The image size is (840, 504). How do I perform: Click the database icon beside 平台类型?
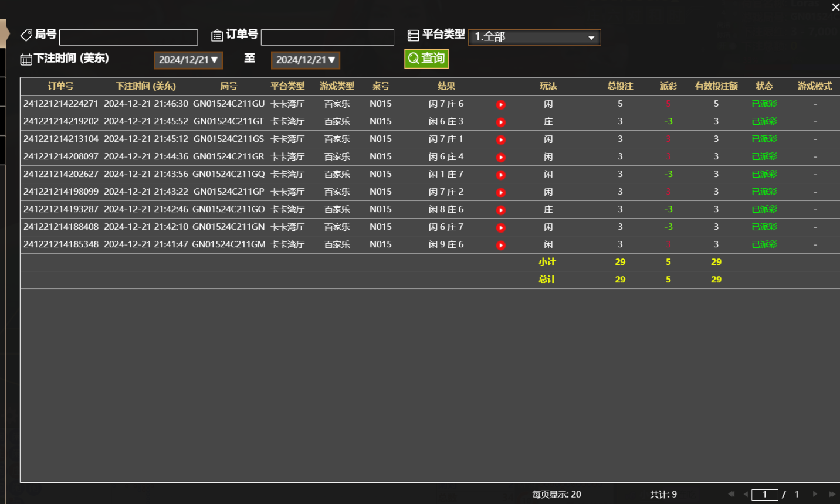tap(412, 35)
